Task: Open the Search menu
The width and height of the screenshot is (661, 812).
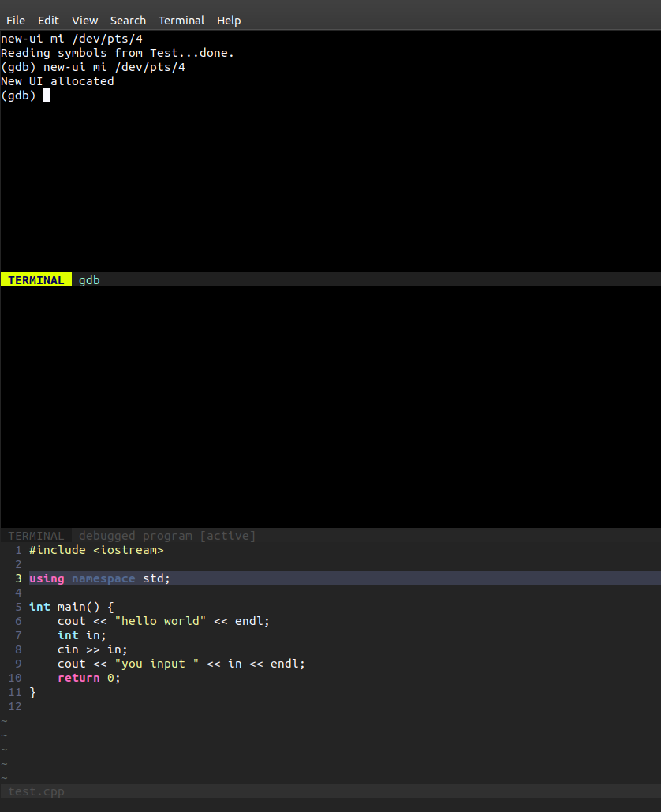Action: coord(128,21)
